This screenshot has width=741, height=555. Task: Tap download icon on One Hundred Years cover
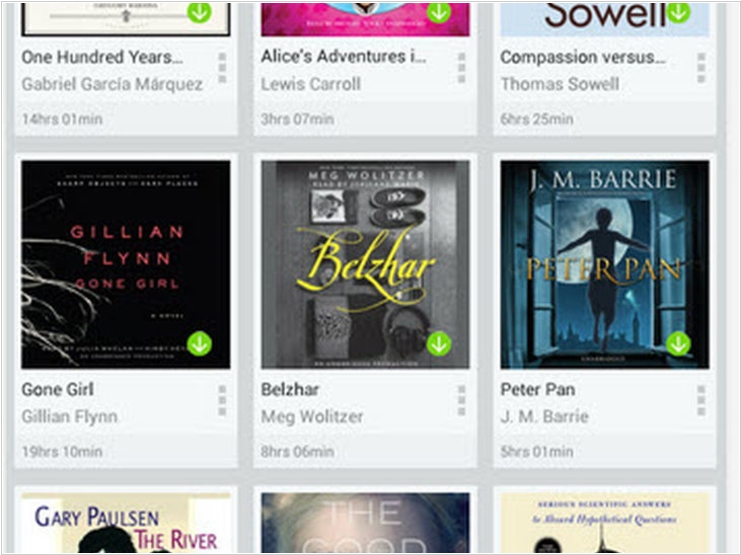tap(199, 12)
